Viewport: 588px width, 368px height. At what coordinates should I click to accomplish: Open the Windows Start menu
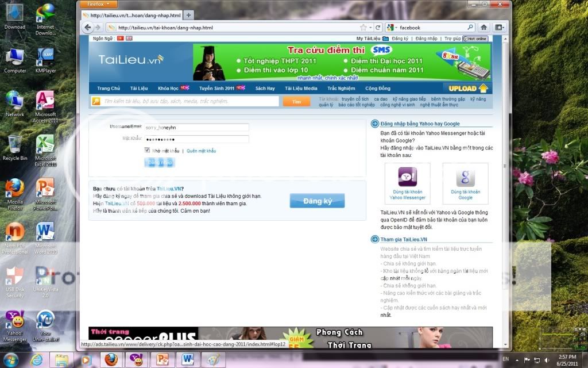pos(11,360)
